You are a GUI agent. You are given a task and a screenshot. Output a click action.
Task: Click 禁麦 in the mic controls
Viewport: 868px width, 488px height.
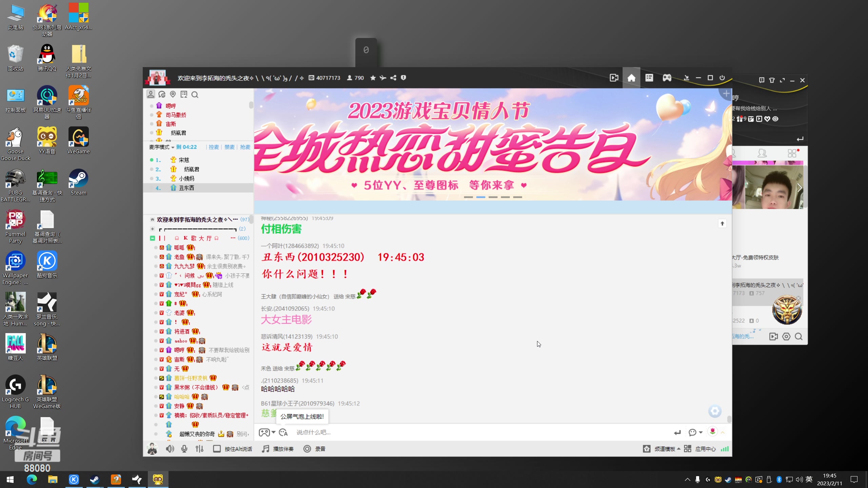(229, 147)
